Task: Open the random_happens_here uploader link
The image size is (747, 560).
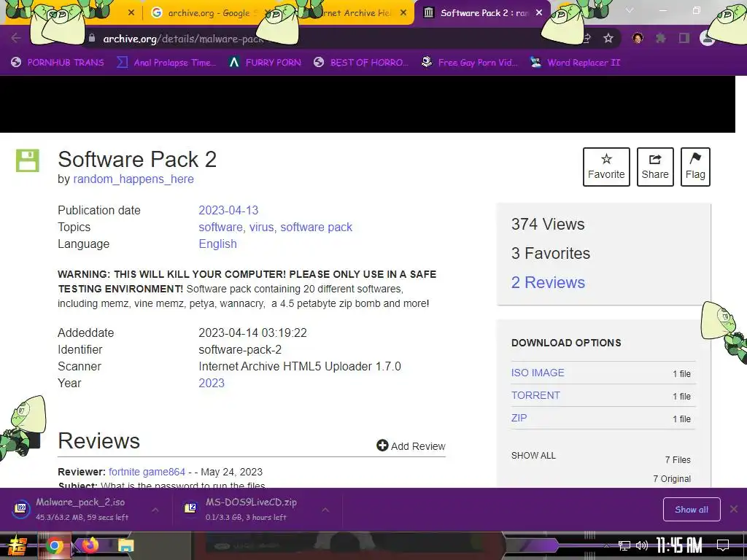Action: click(133, 179)
